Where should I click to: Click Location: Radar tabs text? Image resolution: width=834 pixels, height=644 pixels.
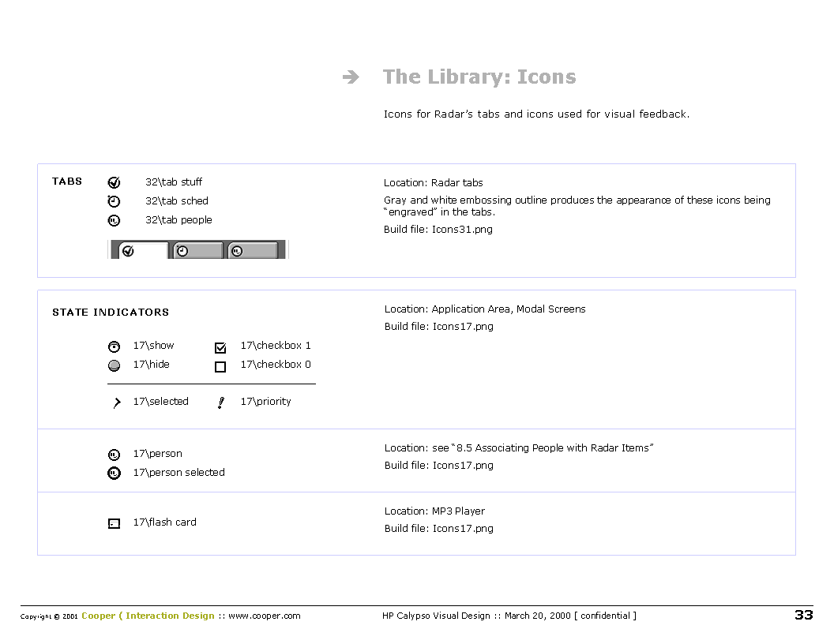coord(434,183)
